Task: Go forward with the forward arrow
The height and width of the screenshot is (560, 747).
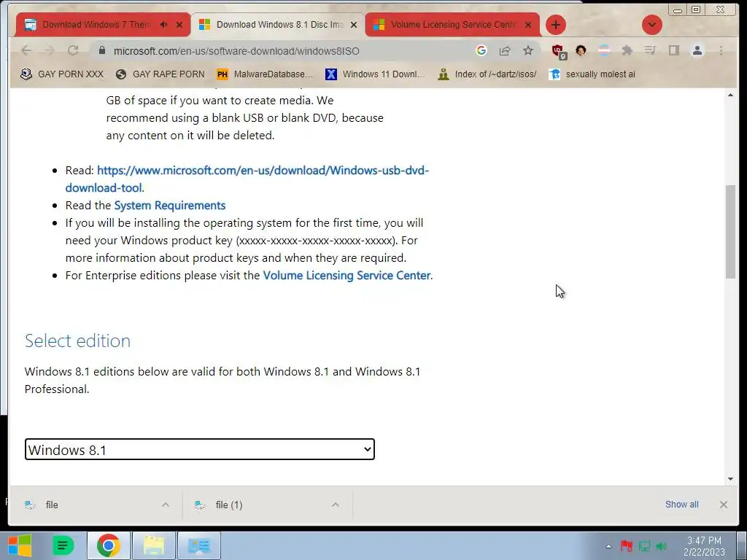Action: [49, 50]
